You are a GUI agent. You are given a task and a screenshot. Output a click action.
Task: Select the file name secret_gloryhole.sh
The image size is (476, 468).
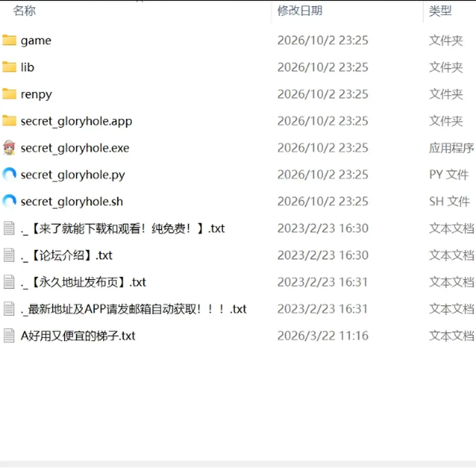point(71,202)
